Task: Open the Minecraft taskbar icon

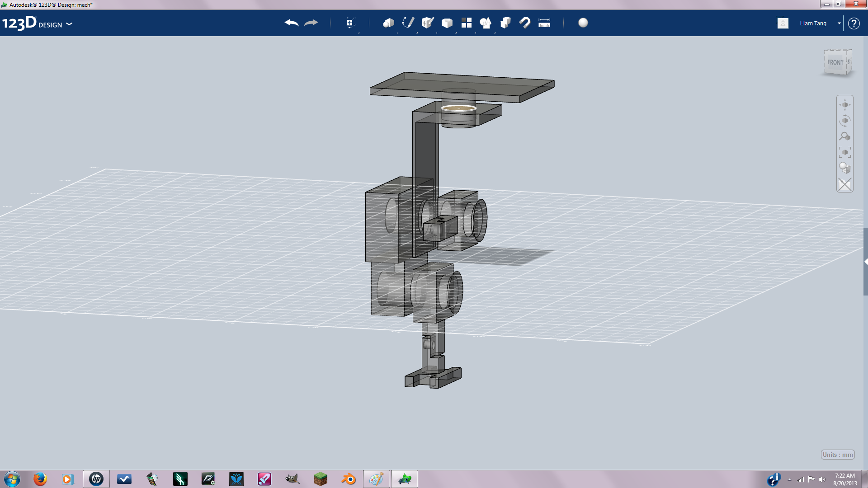Action: click(x=321, y=479)
